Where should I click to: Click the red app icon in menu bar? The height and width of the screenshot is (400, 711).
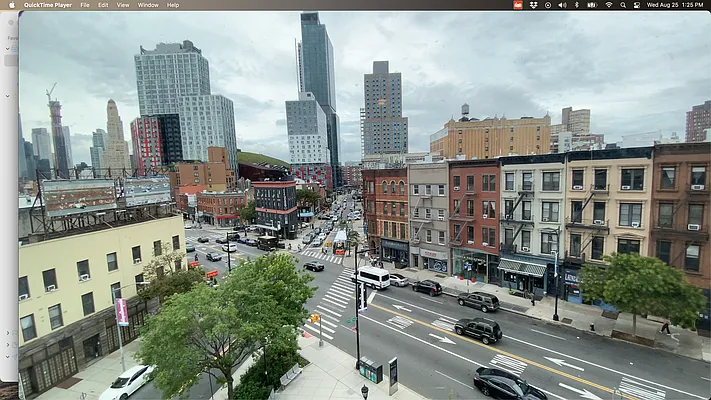point(518,5)
